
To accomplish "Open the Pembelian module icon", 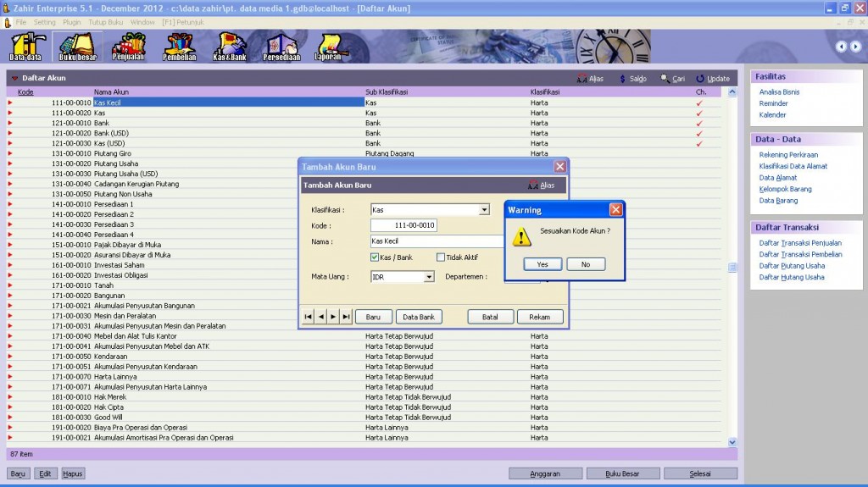I will 179,47.
